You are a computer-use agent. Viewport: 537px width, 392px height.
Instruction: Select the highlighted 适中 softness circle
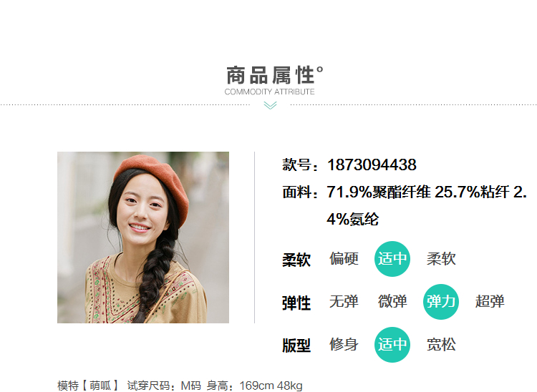click(392, 259)
